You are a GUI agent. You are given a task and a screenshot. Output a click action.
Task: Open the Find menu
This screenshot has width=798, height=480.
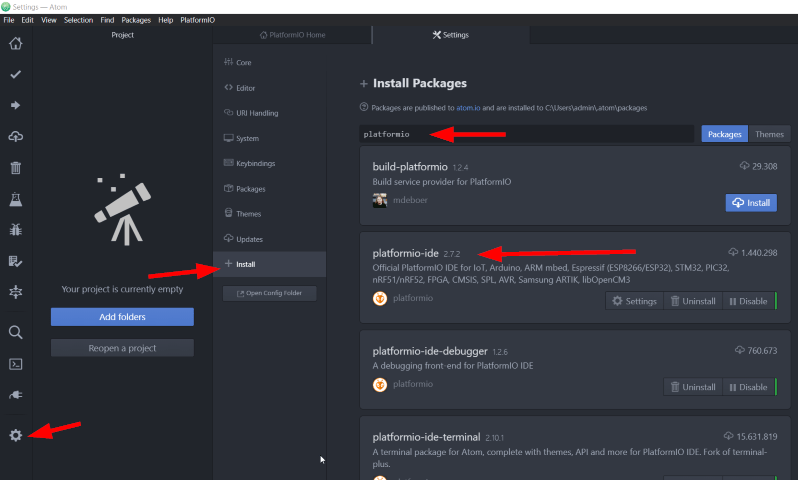[x=107, y=20]
